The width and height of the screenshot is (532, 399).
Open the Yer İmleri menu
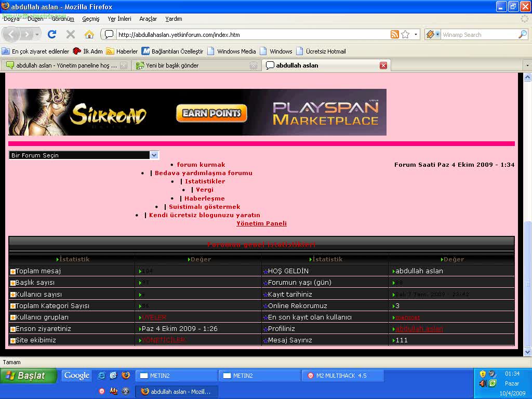(x=119, y=19)
